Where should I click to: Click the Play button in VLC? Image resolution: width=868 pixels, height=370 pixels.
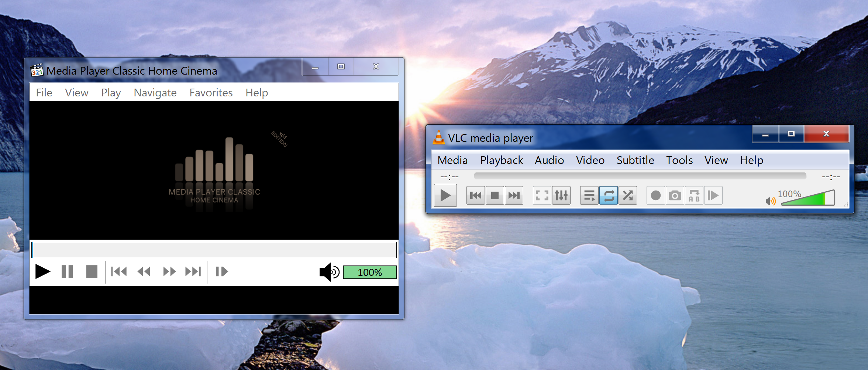click(445, 195)
